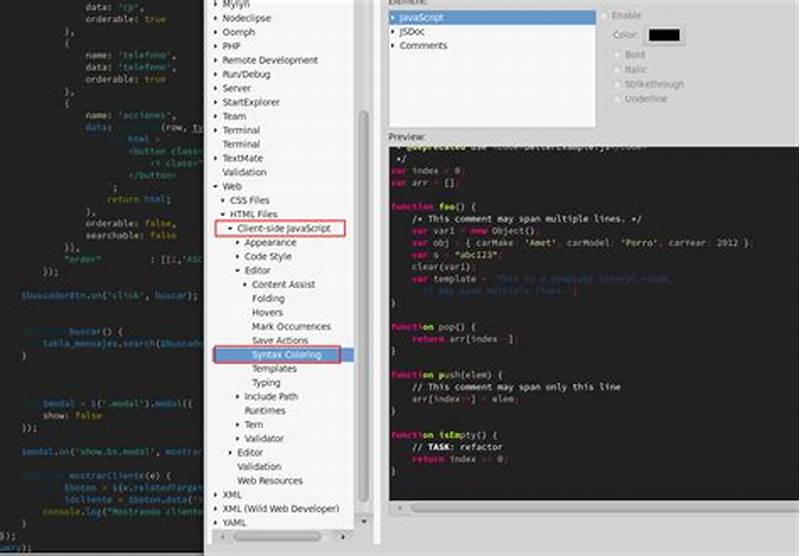The height and width of the screenshot is (556, 800).
Task: Expand the PHP preferences node
Action: point(216,46)
